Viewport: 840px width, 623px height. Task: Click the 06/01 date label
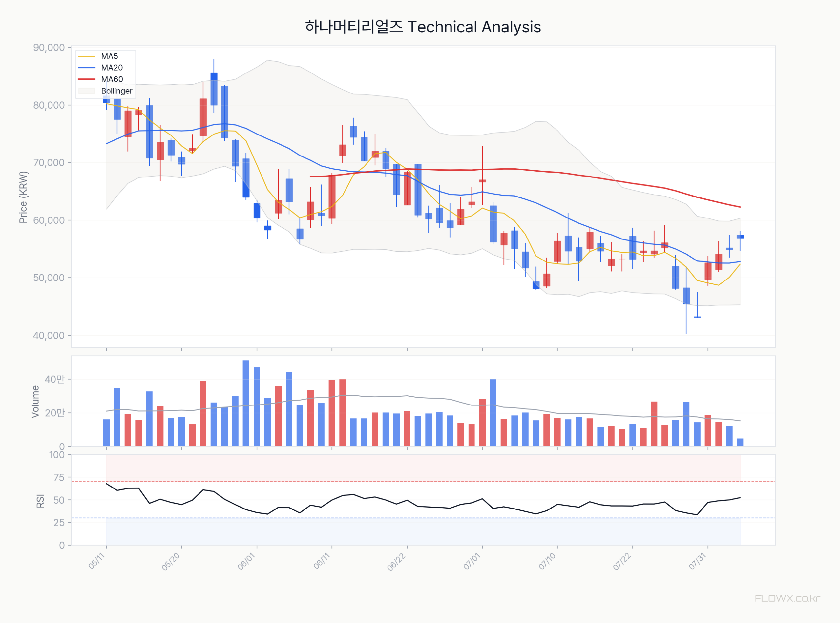pos(246,561)
